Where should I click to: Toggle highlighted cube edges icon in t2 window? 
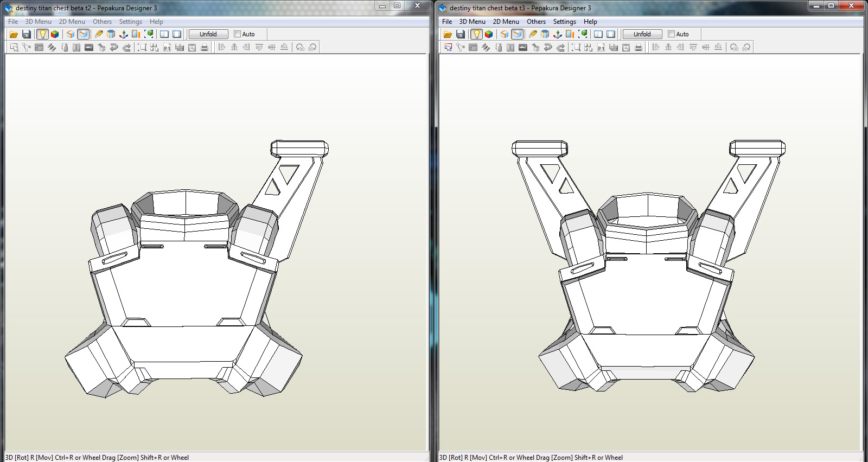pyautogui.click(x=83, y=34)
